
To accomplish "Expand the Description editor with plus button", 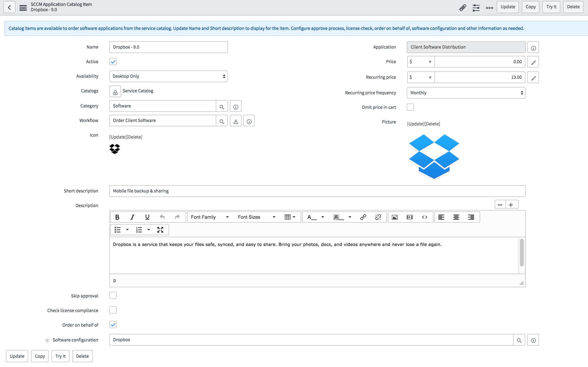I will click(511, 204).
